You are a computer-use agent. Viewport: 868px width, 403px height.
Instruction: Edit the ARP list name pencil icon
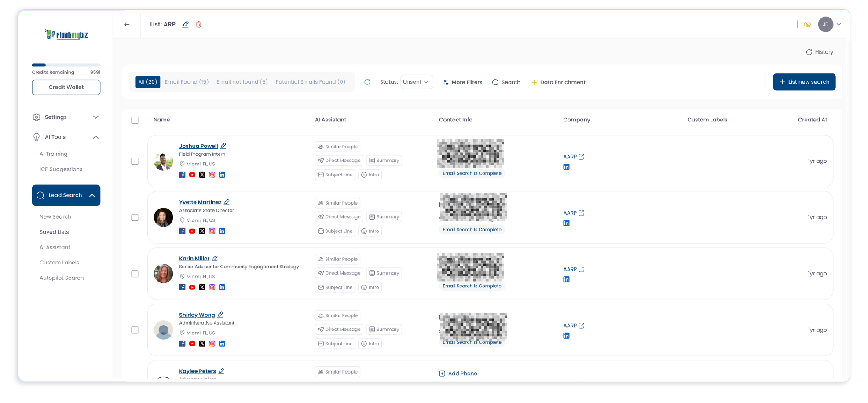(x=186, y=24)
